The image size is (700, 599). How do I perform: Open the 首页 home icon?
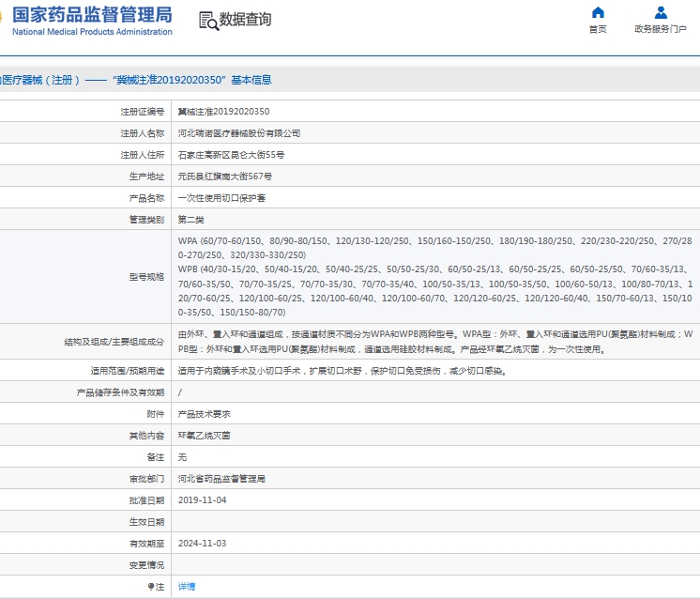[598, 12]
